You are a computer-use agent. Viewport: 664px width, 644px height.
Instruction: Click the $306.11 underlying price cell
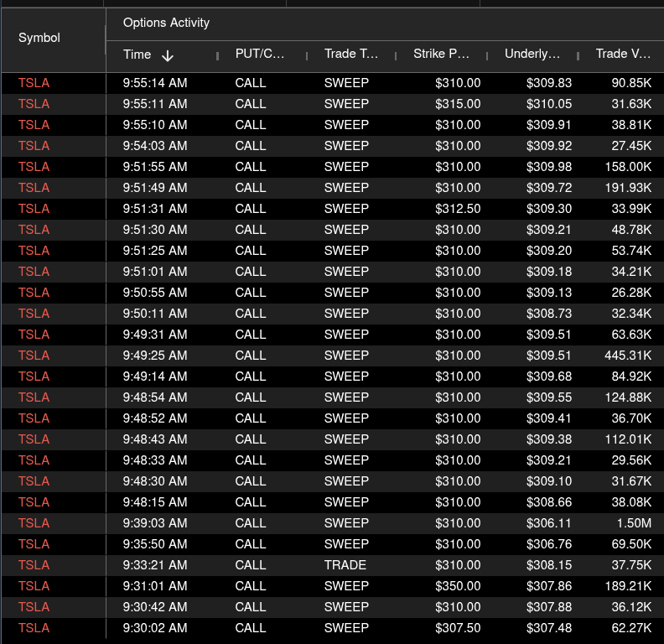[x=549, y=522]
